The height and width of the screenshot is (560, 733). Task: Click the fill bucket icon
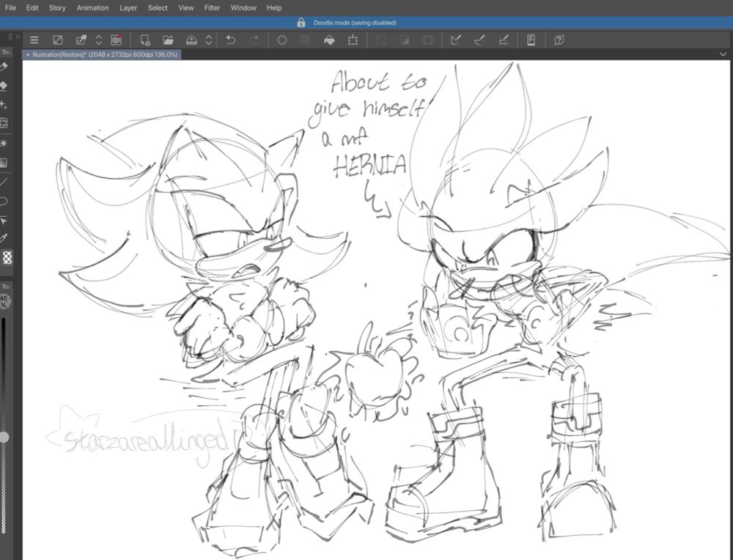click(x=329, y=40)
